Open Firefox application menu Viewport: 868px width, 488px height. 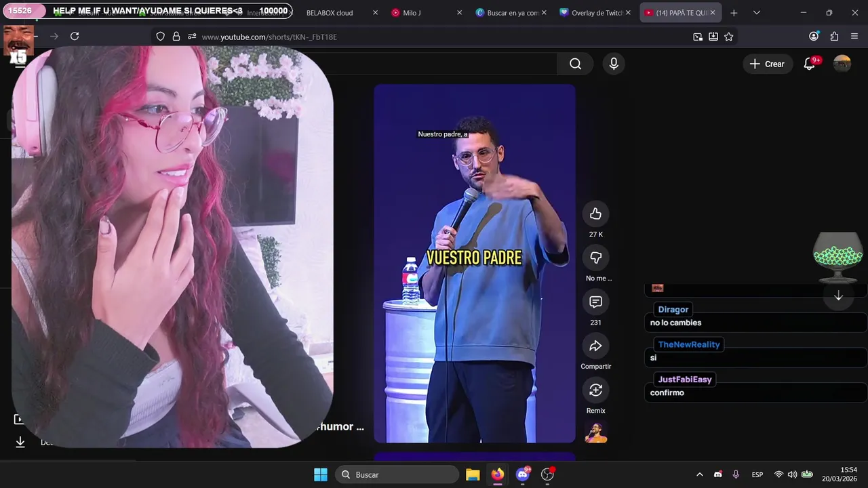point(854,37)
